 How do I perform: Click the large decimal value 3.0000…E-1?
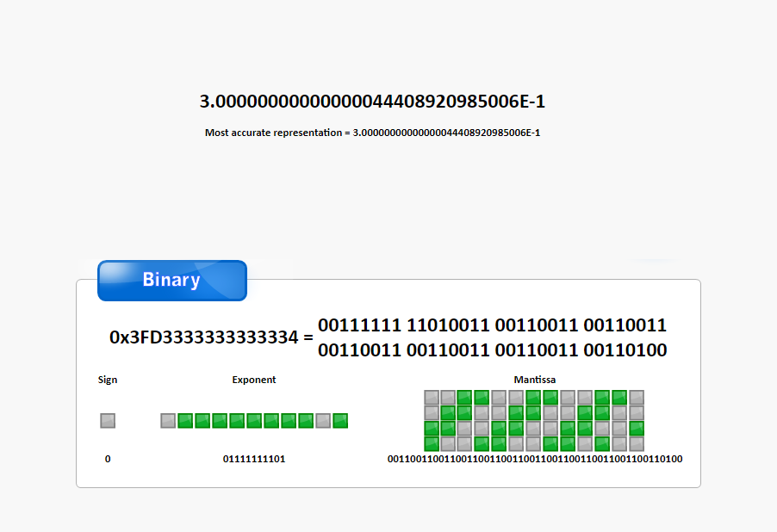pos(372,102)
